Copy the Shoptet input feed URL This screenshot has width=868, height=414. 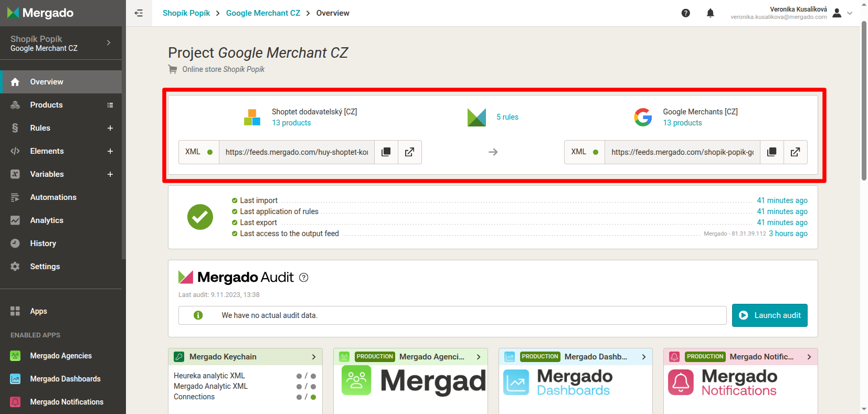tap(386, 152)
